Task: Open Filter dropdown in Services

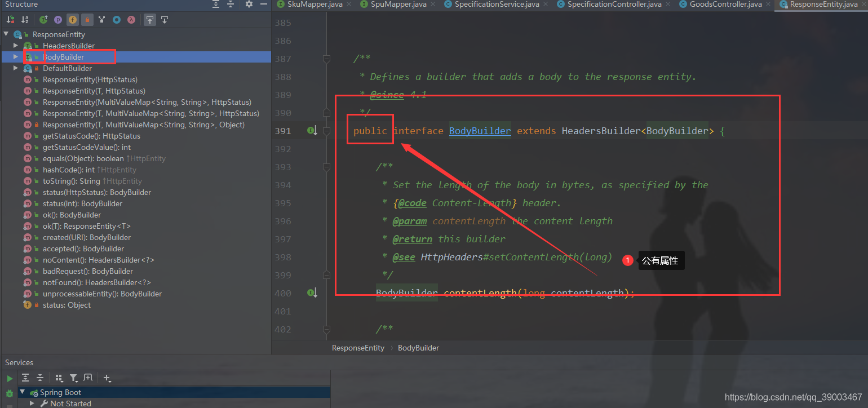Action: click(73, 378)
